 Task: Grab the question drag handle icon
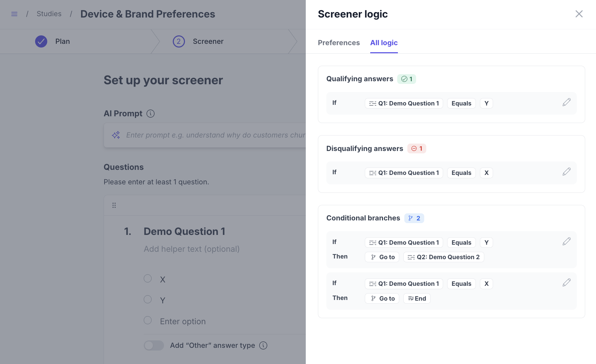114,205
